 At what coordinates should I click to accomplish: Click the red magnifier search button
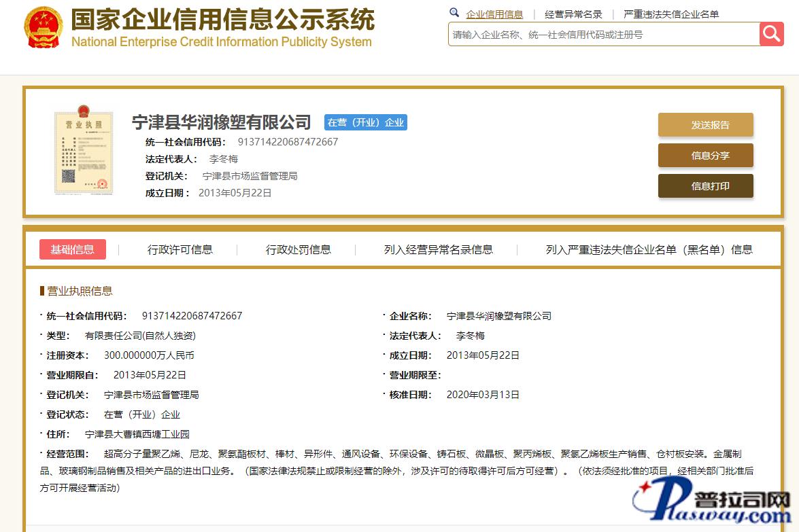(772, 34)
